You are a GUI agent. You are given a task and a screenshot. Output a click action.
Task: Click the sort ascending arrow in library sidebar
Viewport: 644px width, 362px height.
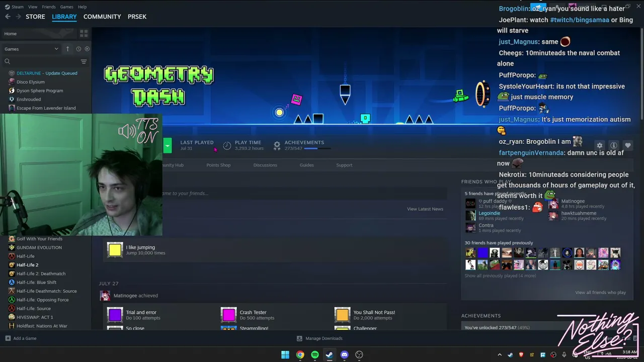point(67,49)
